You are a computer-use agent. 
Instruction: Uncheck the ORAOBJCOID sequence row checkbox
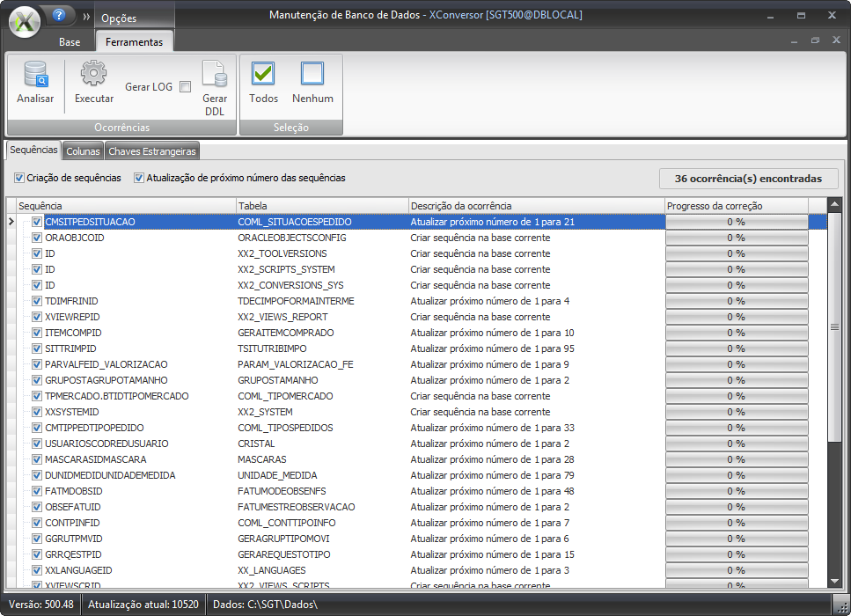point(37,238)
